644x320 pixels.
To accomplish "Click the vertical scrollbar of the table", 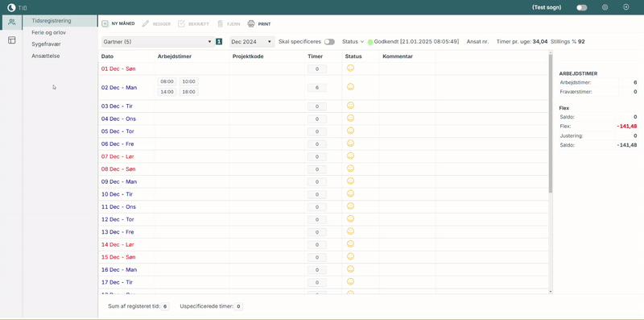I will click(551, 123).
